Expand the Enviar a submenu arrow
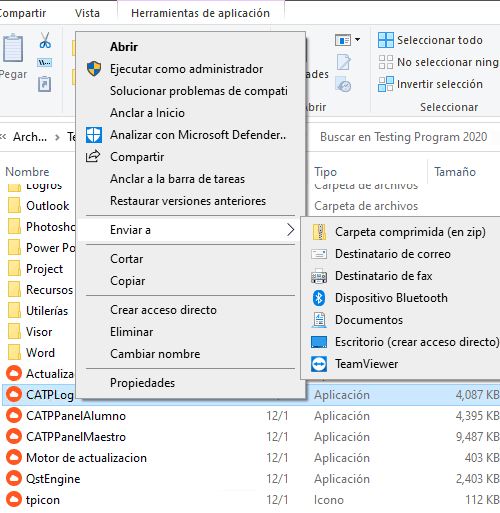Viewport: 500px width, 513px height. 290,230
